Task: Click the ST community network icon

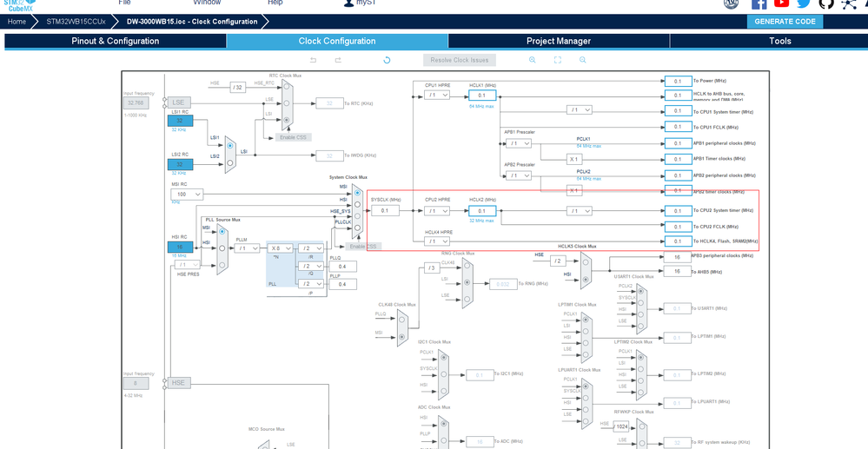Action: (x=848, y=3)
